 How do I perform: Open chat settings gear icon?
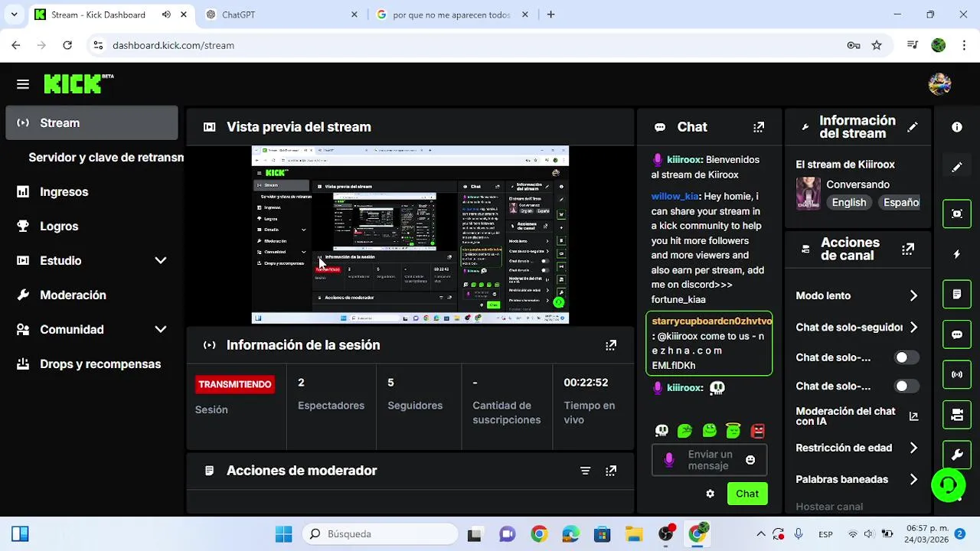(710, 494)
